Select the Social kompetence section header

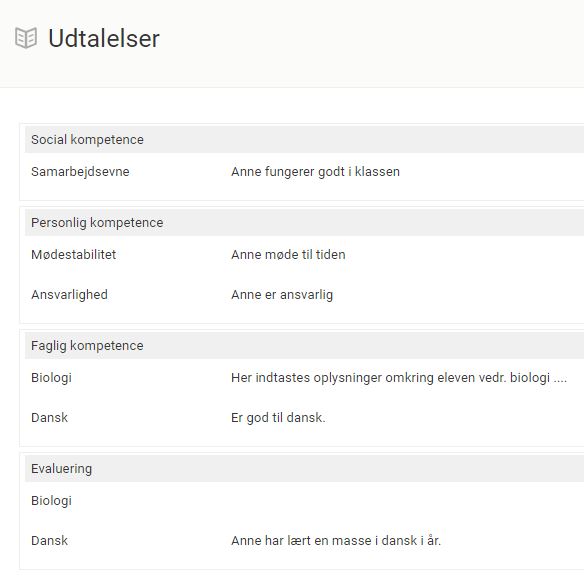pyautogui.click(x=304, y=140)
